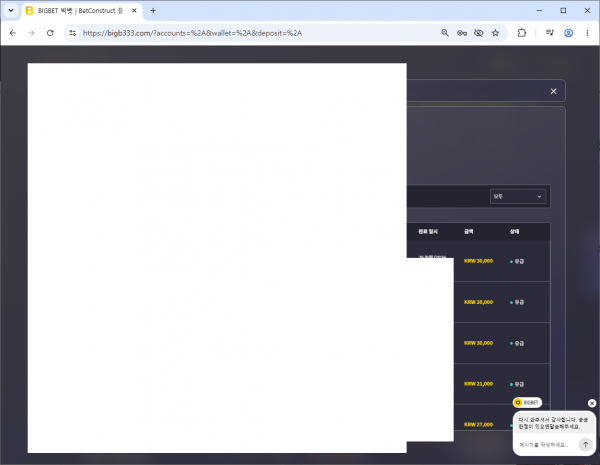Close the wallet modal with X
Viewport: 600px width, 465px height.
coord(553,91)
